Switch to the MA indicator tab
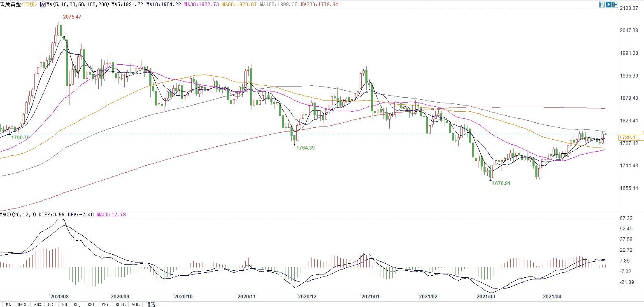This screenshot has height=307, width=644. (x=9, y=304)
